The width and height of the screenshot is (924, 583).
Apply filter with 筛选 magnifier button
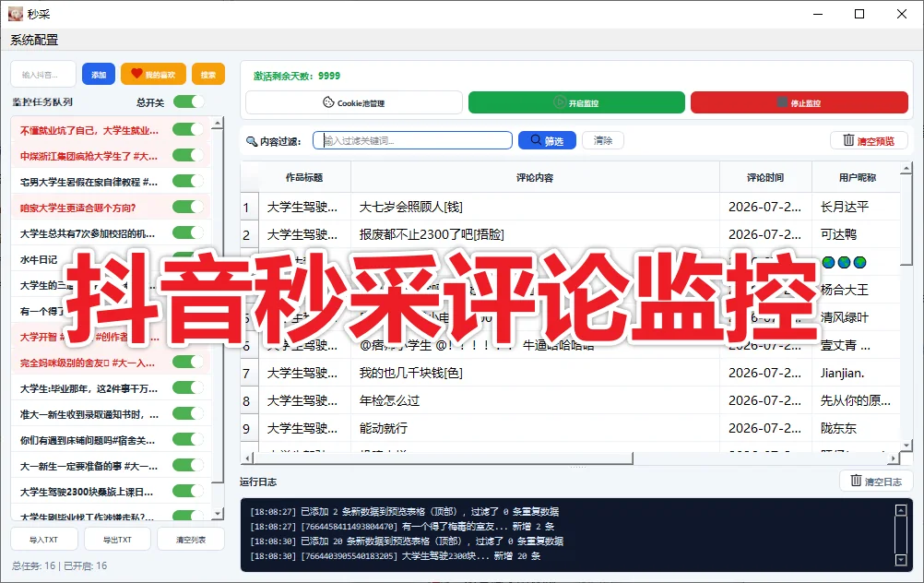[x=547, y=140]
